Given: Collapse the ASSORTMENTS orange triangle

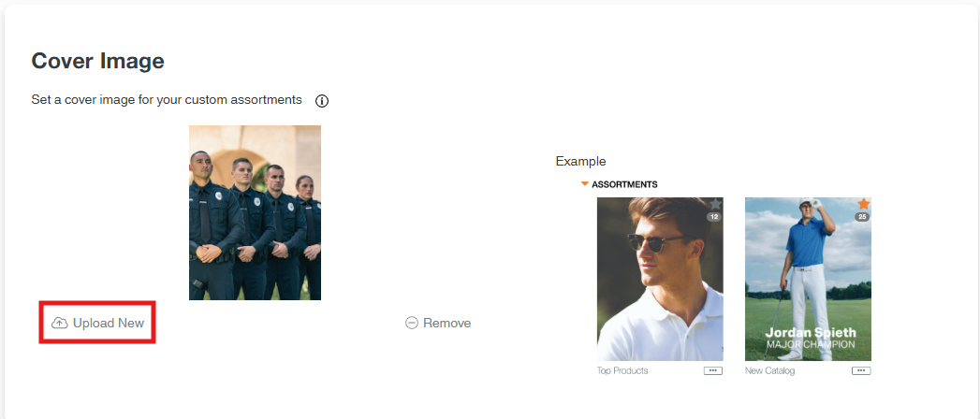Looking at the screenshot, I should pyautogui.click(x=585, y=184).
